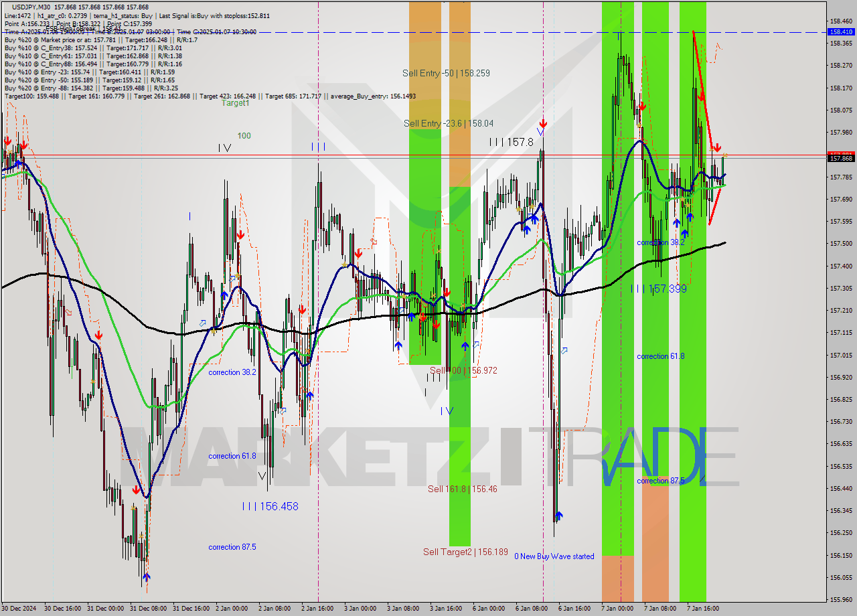The image size is (857, 616).
Task: Click the 156.345 value on the price axis
Action: [x=841, y=511]
